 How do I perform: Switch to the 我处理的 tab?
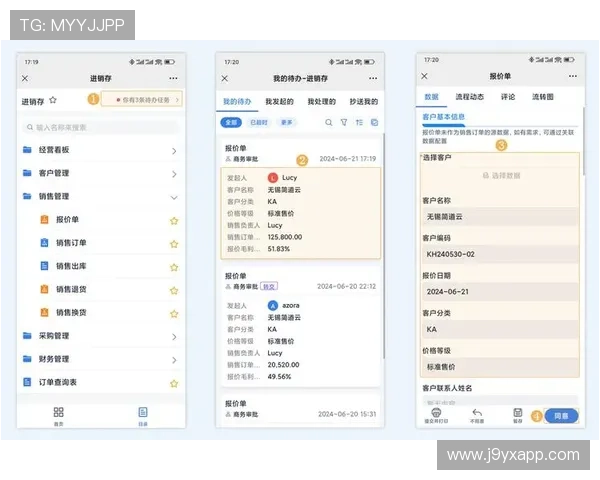(321, 101)
